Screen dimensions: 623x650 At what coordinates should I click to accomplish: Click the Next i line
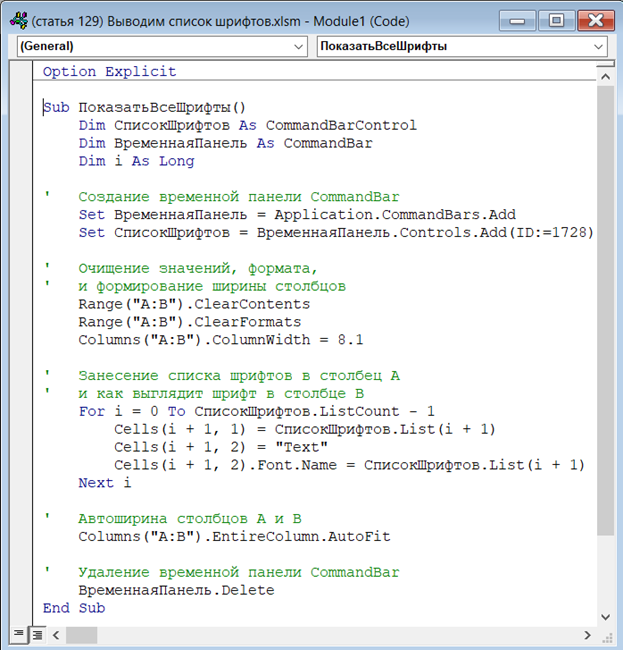105,483
